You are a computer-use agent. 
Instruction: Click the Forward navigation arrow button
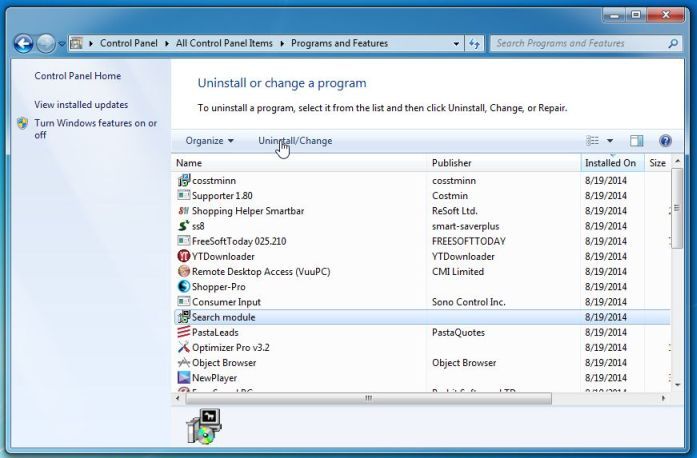click(45, 44)
